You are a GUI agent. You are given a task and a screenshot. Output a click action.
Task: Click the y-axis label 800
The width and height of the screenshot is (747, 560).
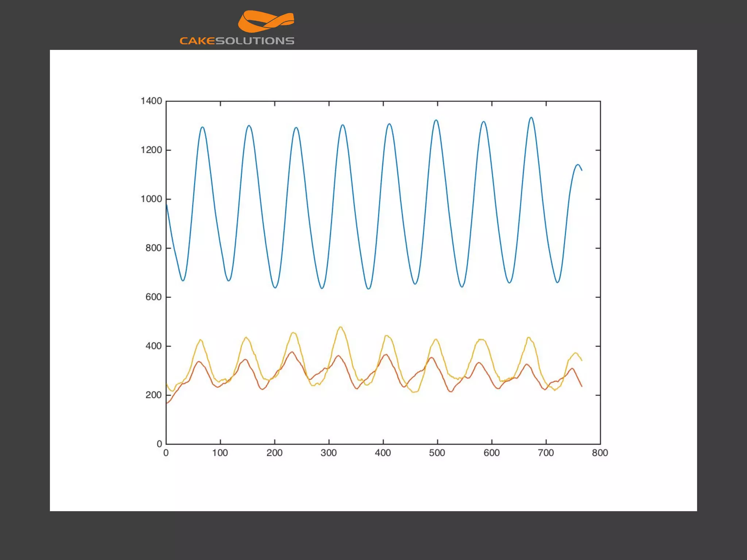(x=153, y=248)
